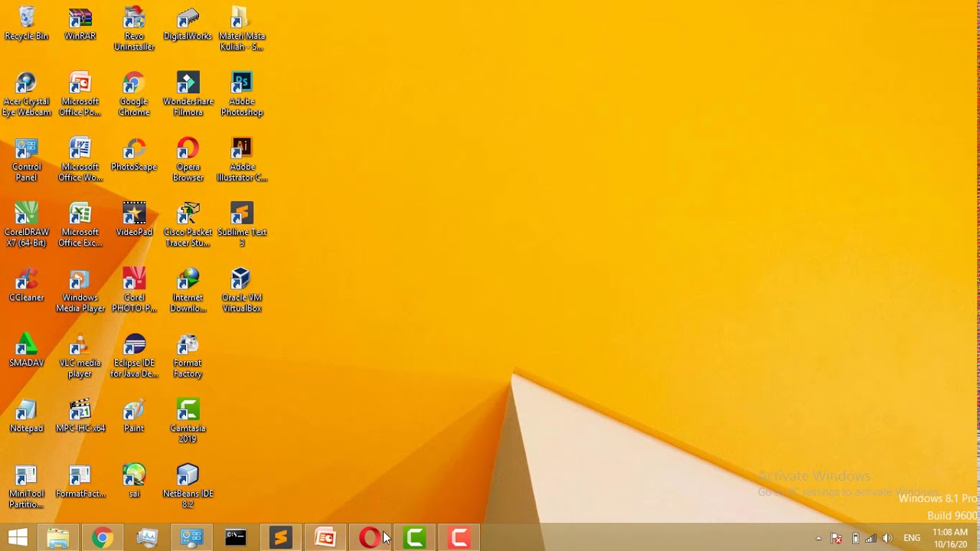Screen dimensions: 980x551
Task: Click the ENG input language indicator
Action: coord(912,538)
